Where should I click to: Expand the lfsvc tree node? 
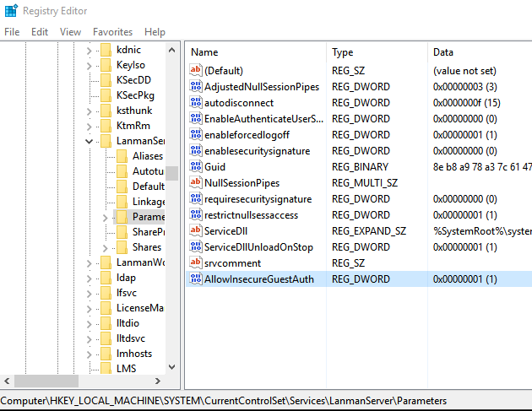[89, 294]
